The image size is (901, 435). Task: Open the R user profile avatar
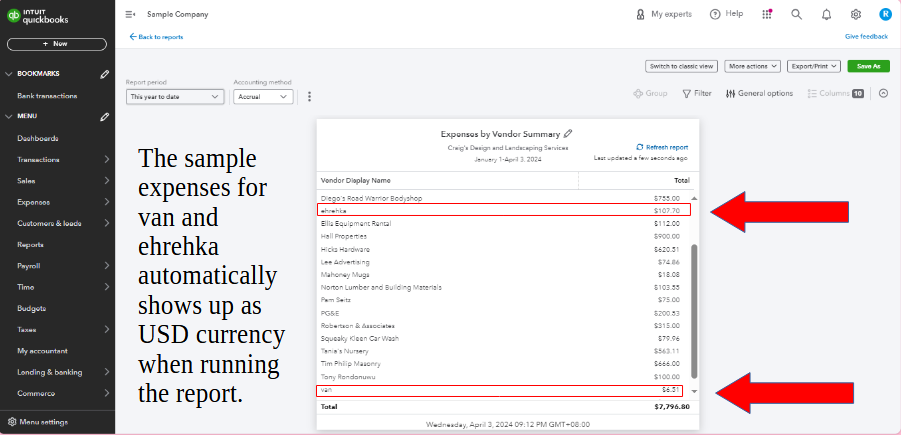pyautogui.click(x=885, y=14)
